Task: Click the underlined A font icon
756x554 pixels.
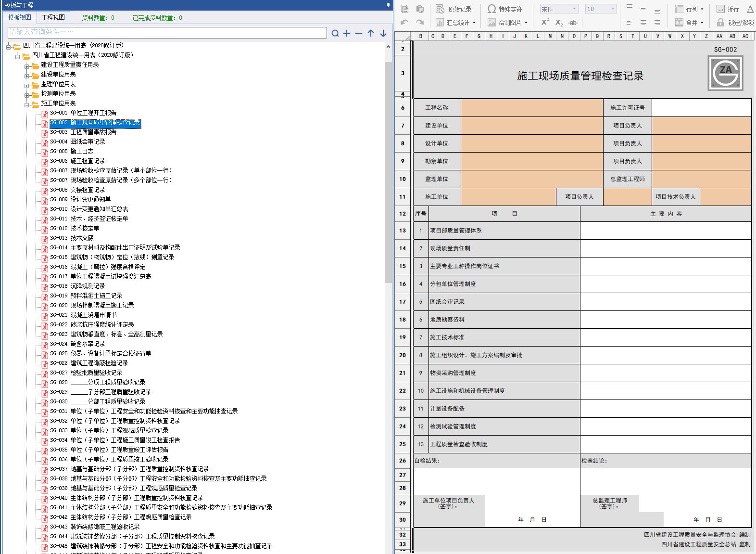Action: [x=750, y=9]
